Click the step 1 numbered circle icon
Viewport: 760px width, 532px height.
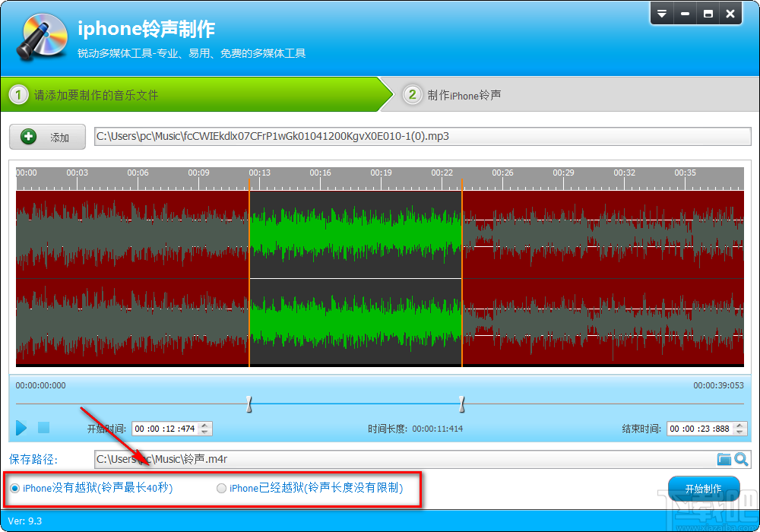click(x=17, y=94)
